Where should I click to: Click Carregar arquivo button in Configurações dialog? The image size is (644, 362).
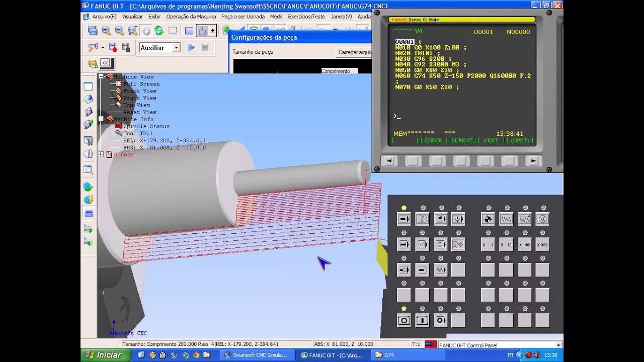[355, 52]
